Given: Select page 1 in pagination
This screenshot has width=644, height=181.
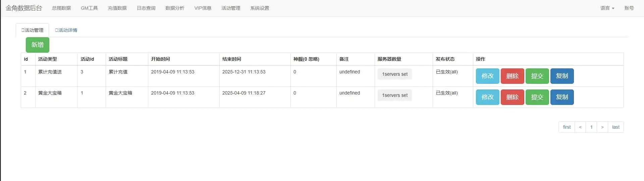Looking at the screenshot, I should click(x=591, y=127).
